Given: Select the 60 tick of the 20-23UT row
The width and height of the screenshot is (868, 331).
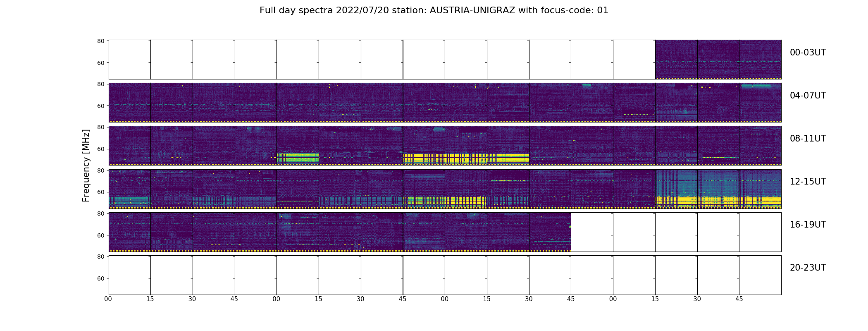Looking at the screenshot, I should 100,278.
